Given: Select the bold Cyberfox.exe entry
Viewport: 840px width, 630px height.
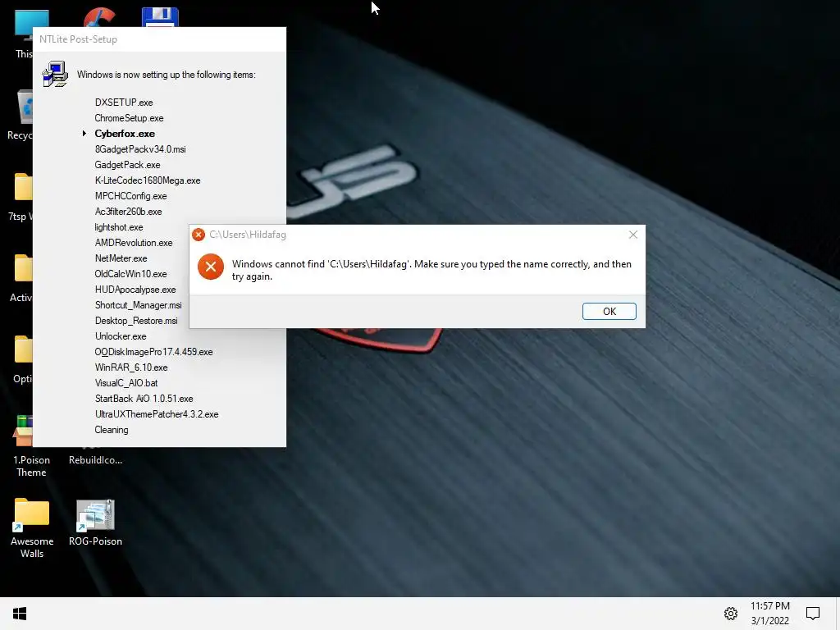Looking at the screenshot, I should tap(125, 134).
